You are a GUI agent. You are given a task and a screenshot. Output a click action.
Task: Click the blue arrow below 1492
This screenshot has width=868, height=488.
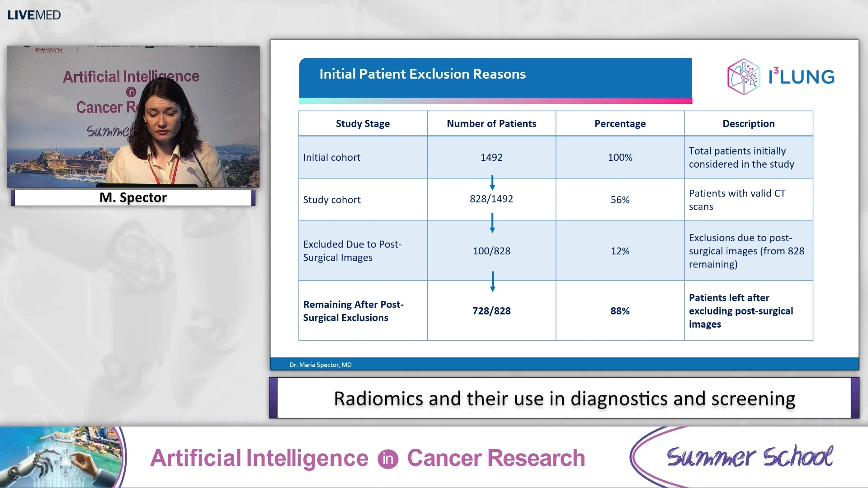point(492,184)
